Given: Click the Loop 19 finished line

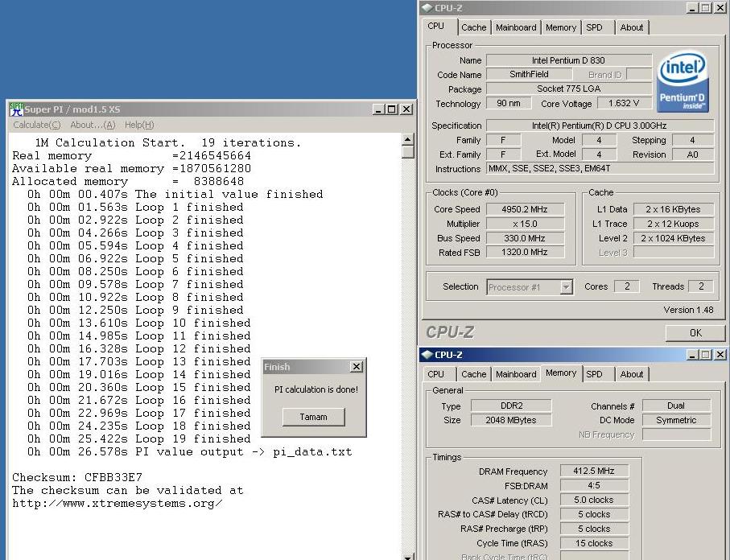Looking at the screenshot, I should pyautogui.click(x=138, y=439).
